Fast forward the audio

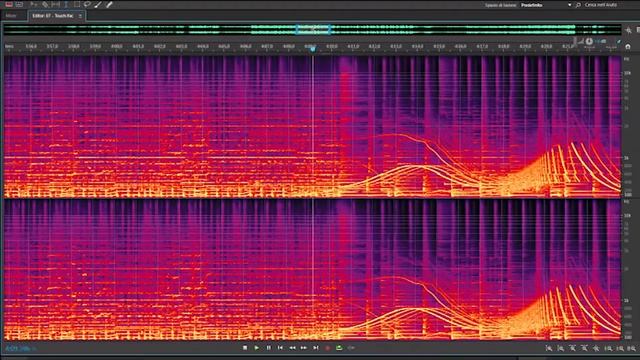pos(304,348)
